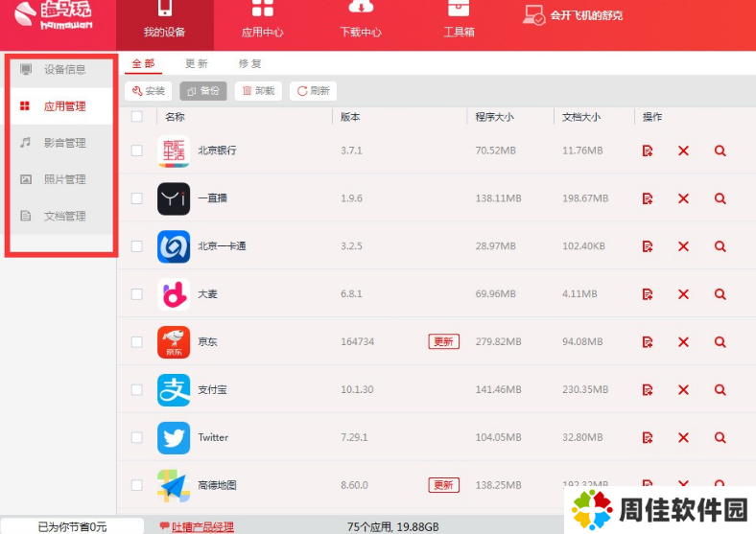756x534 pixels.
Task: Click the 更新 button for 京东
Action: [443, 341]
